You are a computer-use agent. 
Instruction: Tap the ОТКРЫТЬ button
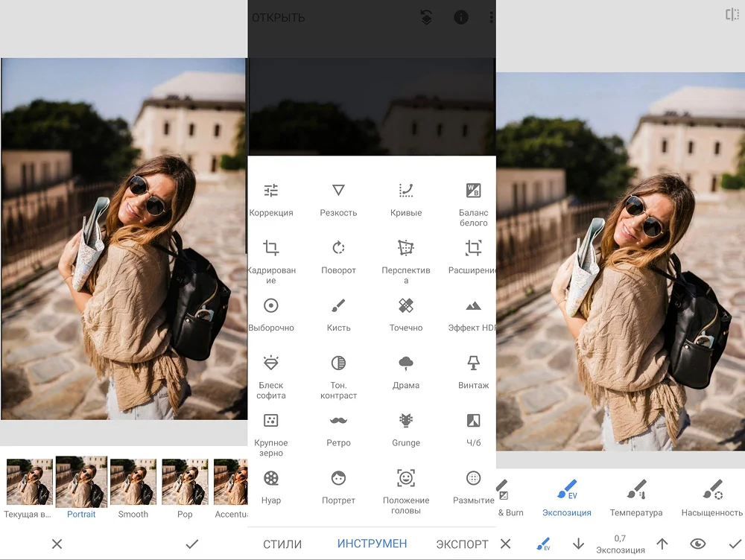[x=279, y=18]
